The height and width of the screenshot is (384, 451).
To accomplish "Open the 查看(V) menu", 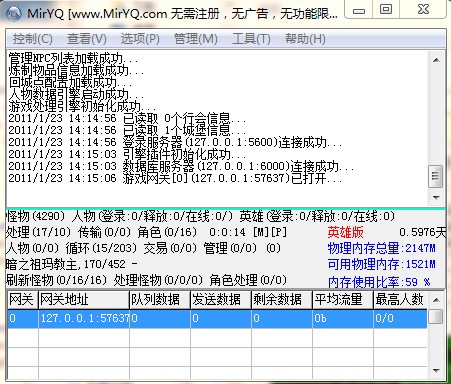I will point(87,39).
